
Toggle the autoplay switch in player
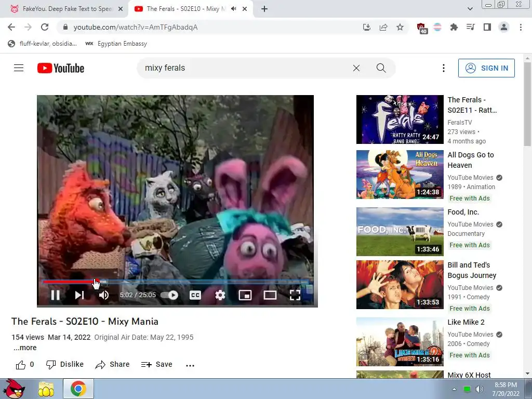click(x=170, y=295)
